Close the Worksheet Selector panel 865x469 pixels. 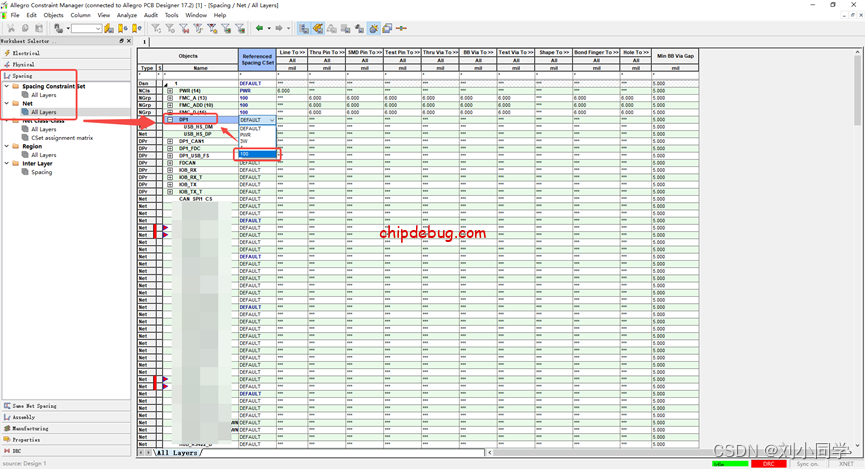click(x=130, y=41)
